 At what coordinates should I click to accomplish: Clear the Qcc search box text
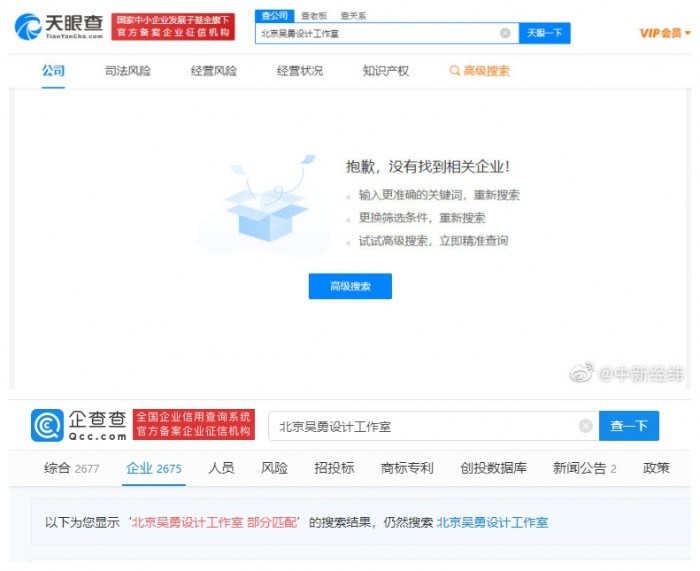(x=585, y=426)
